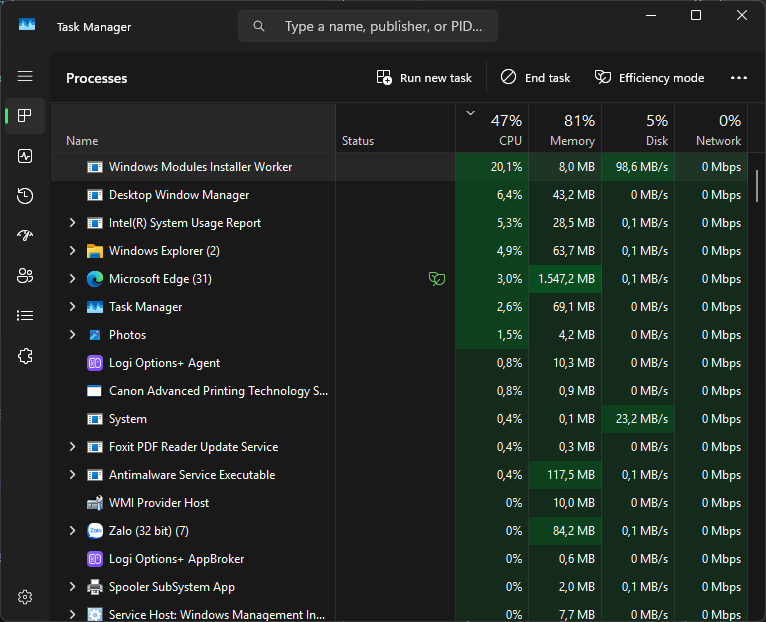Open the Details page icon

pyautogui.click(x=25, y=316)
